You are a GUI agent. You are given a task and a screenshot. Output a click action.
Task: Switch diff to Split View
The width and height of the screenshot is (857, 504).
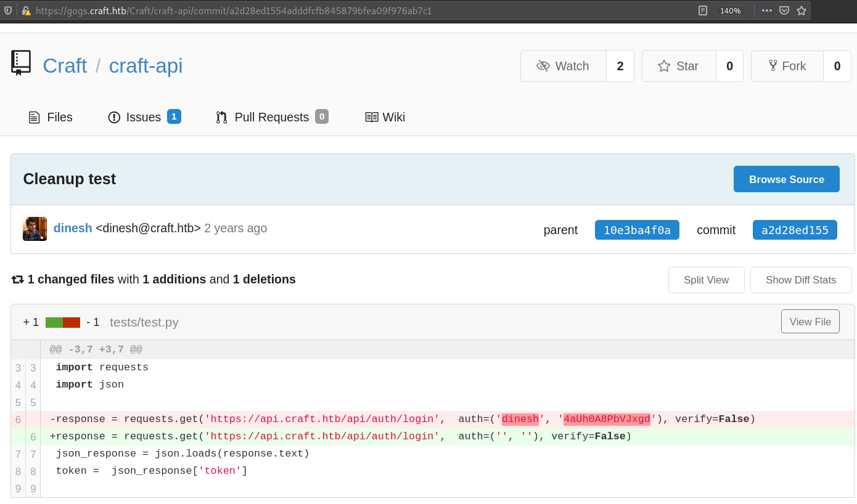(x=706, y=280)
